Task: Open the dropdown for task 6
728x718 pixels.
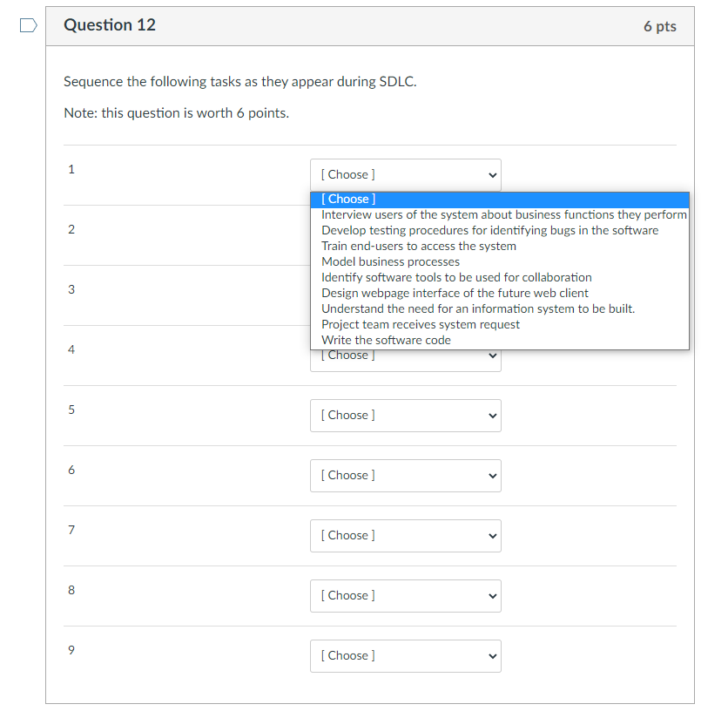Action: [x=405, y=475]
